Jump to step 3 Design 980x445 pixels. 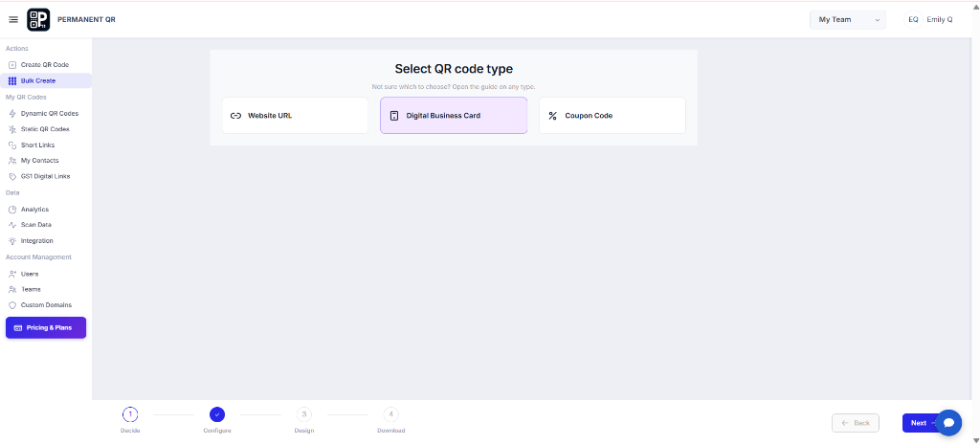click(x=303, y=419)
